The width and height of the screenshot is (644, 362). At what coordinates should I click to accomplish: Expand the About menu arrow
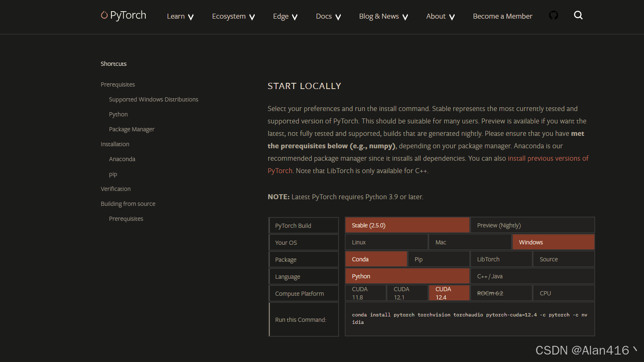[x=452, y=17]
